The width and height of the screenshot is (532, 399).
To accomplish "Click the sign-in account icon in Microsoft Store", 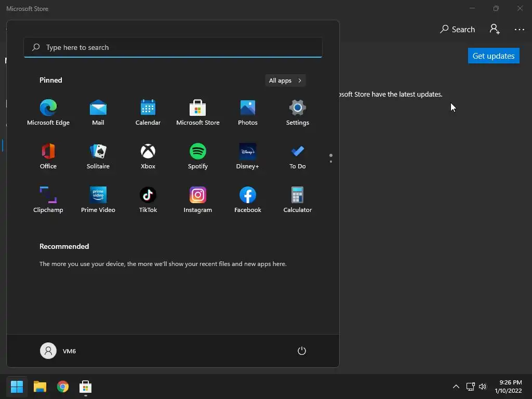I will [495, 29].
